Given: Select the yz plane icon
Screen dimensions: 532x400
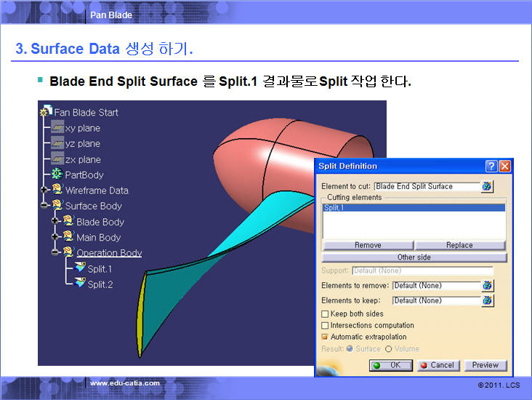Looking at the screenshot, I should click(57, 144).
